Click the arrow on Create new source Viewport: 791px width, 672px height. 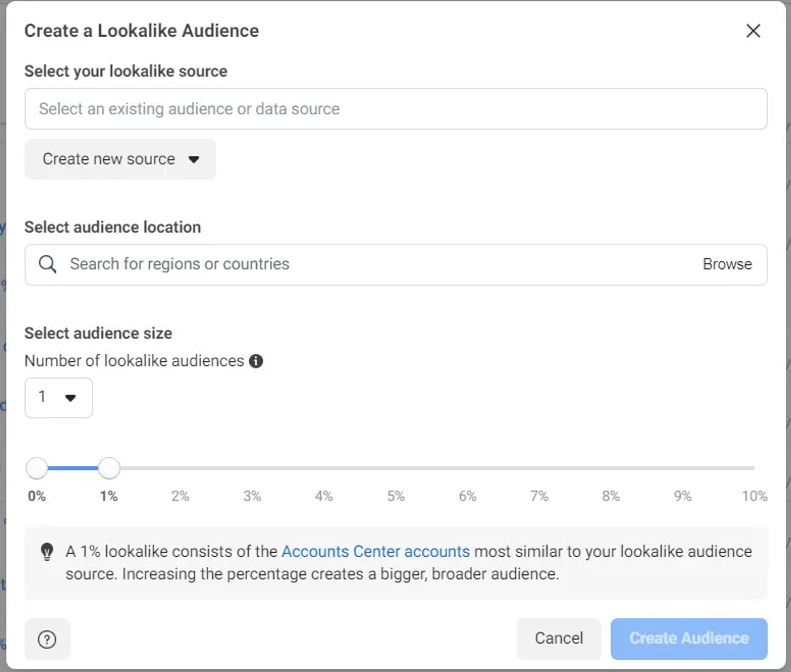click(x=194, y=159)
